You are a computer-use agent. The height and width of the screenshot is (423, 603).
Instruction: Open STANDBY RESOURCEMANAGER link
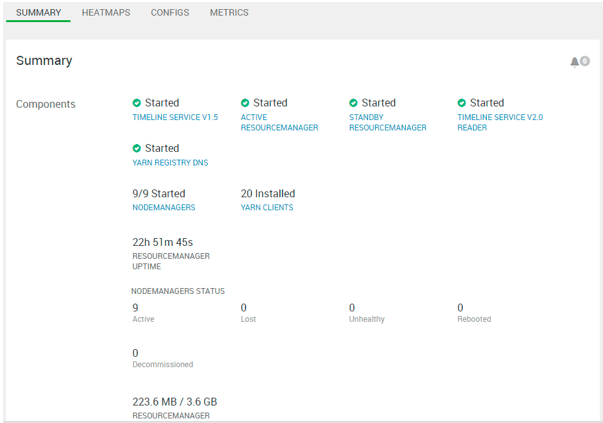388,122
